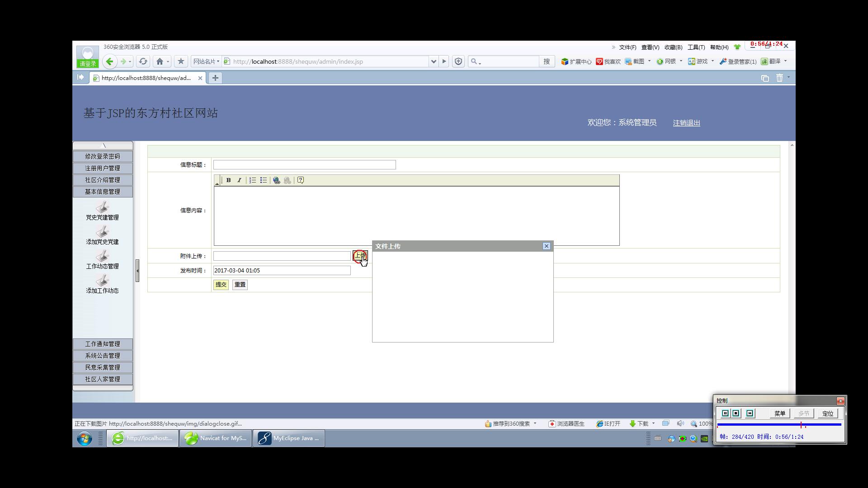Viewport: 868px width, 488px height.
Task: Click the page vertical scrollbar up arrow
Action: pos(792,145)
